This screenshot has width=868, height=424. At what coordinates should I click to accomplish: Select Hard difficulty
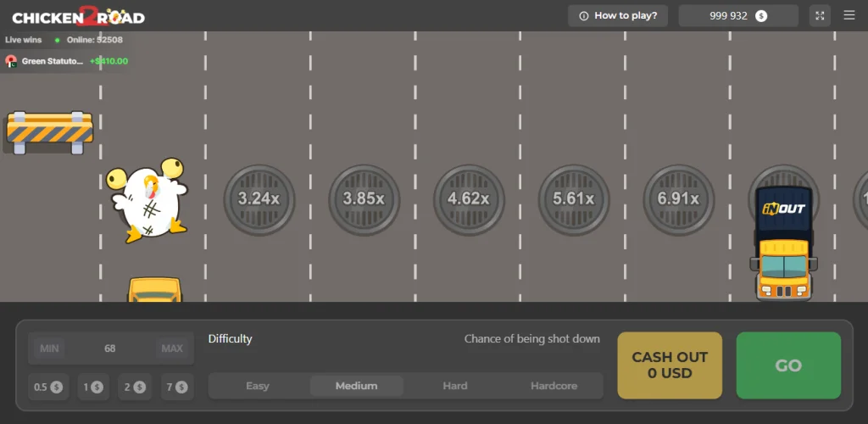coord(455,386)
